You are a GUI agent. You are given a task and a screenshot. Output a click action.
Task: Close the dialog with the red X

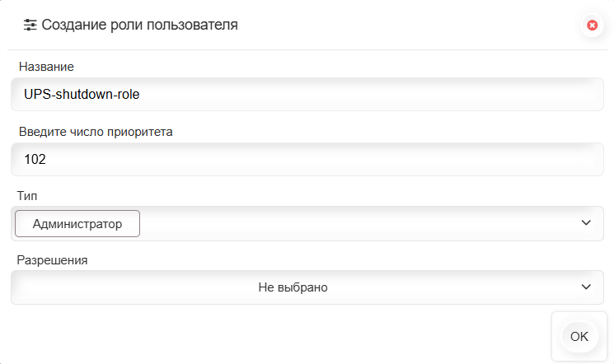pos(592,26)
